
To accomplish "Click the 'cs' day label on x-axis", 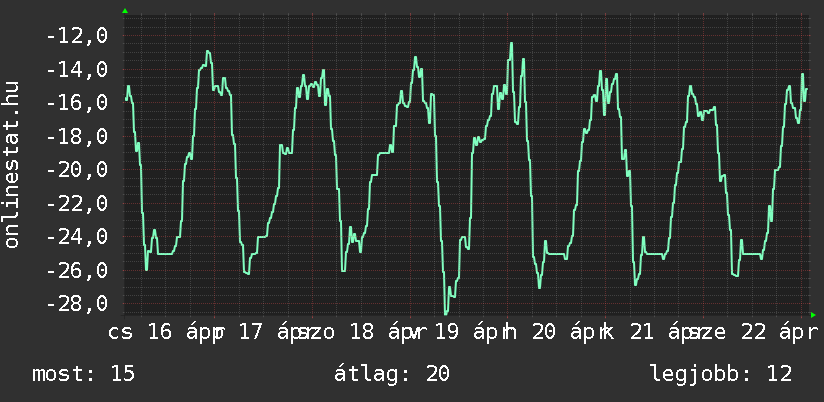I will tap(122, 332).
